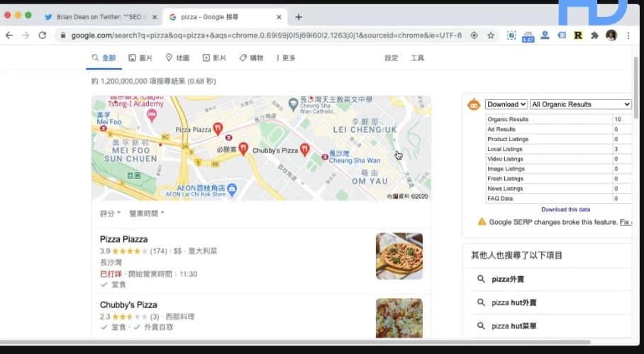
Task: Bookmark this page with the star icon
Action: pyautogui.click(x=490, y=35)
